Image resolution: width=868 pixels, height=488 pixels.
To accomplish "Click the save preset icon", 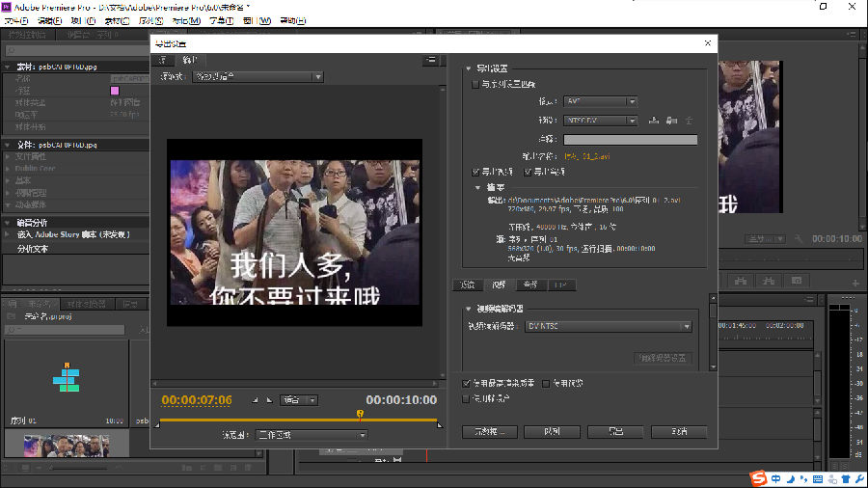I will 654,121.
